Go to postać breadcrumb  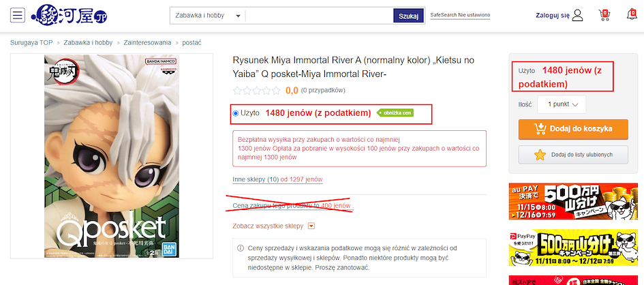tap(191, 42)
